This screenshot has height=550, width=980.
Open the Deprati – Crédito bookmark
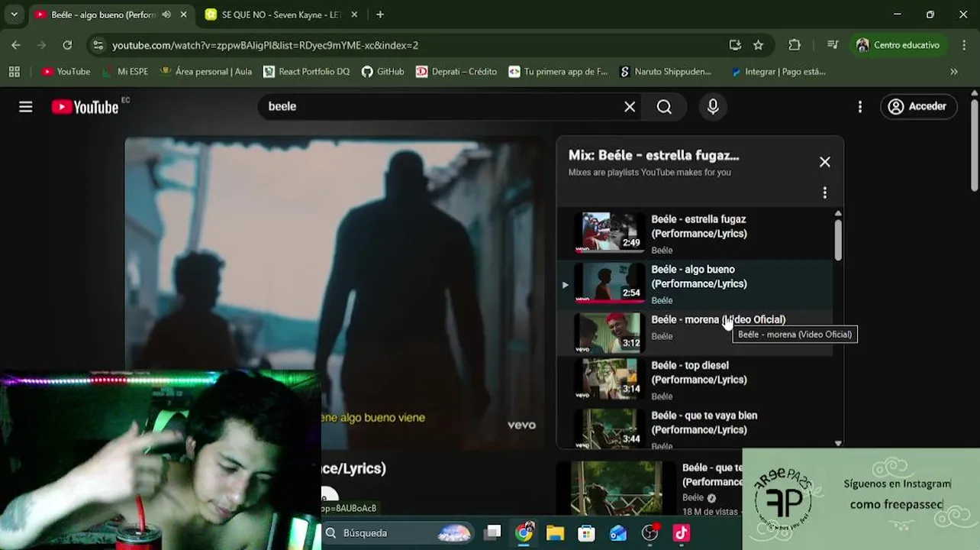tap(456, 71)
